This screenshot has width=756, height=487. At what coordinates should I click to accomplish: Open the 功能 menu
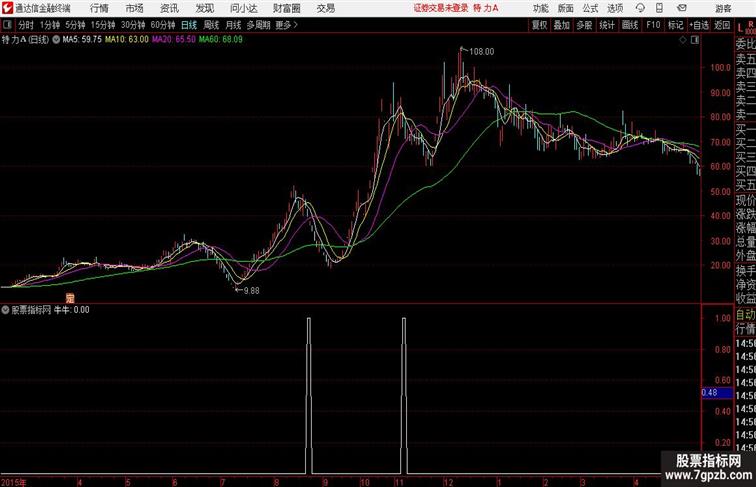540,8
